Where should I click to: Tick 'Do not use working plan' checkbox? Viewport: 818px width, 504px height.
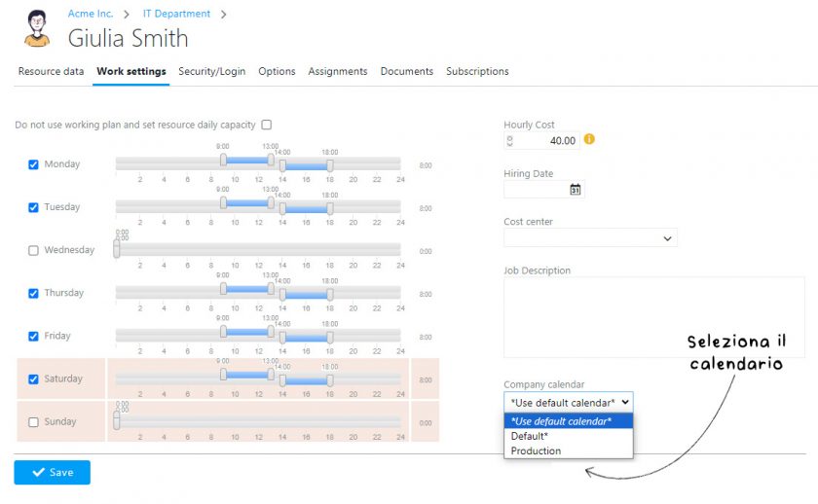pyautogui.click(x=267, y=125)
